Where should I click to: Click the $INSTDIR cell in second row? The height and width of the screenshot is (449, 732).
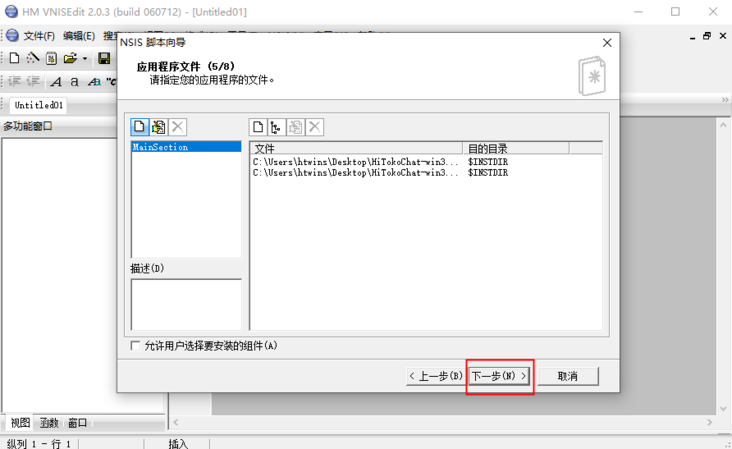click(488, 173)
